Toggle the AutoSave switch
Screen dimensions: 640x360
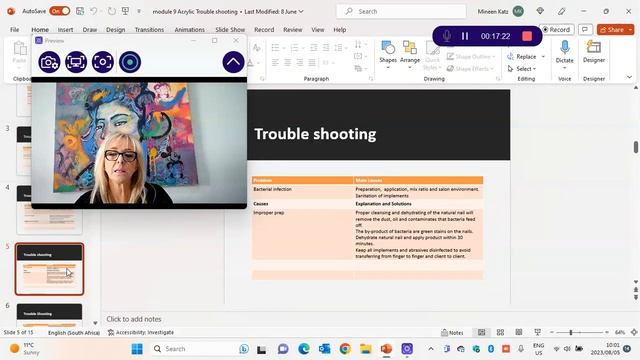click(60, 11)
